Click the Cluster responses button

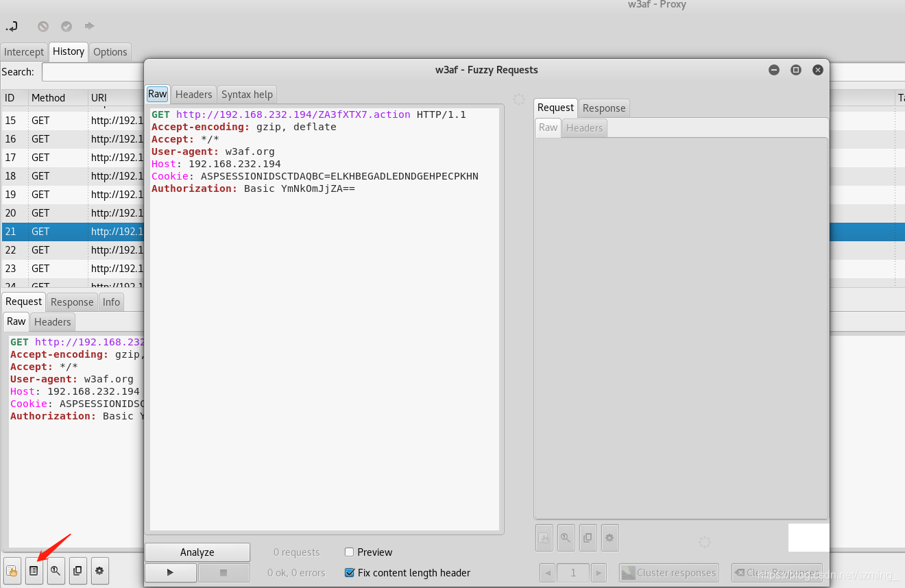(668, 573)
